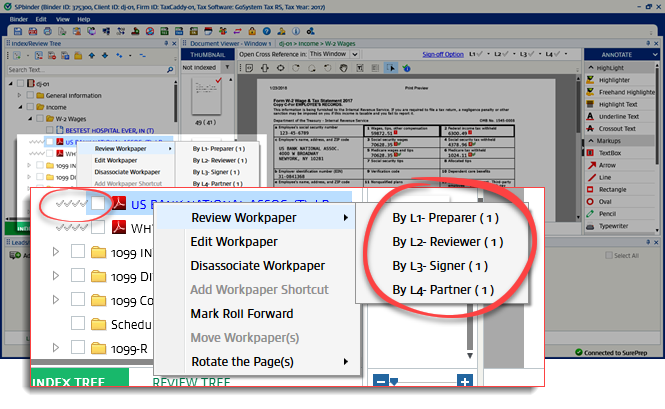Choose Edit Workpaper in zoomed context menu

click(234, 241)
